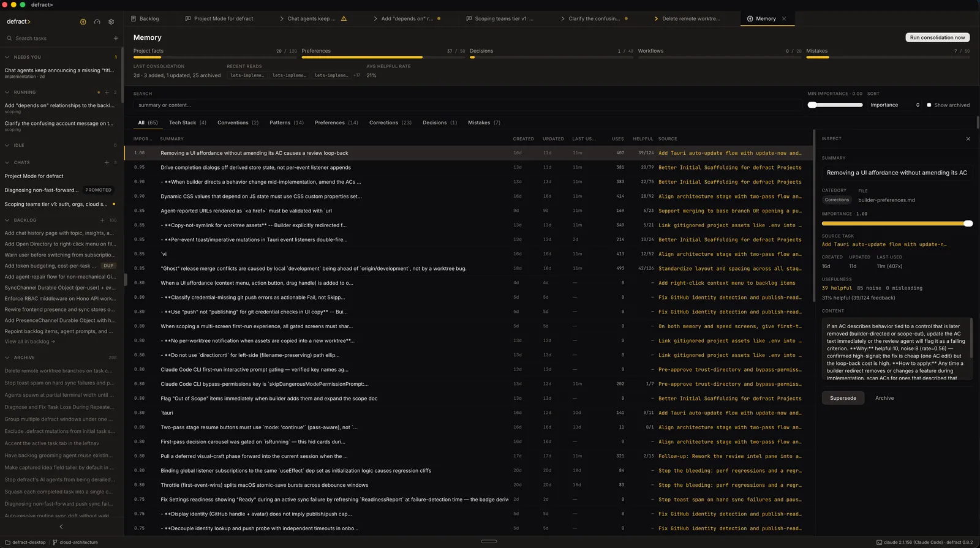The image size is (980, 548).
Task: Click the Supersede button in Inspect panel
Action: point(843,398)
